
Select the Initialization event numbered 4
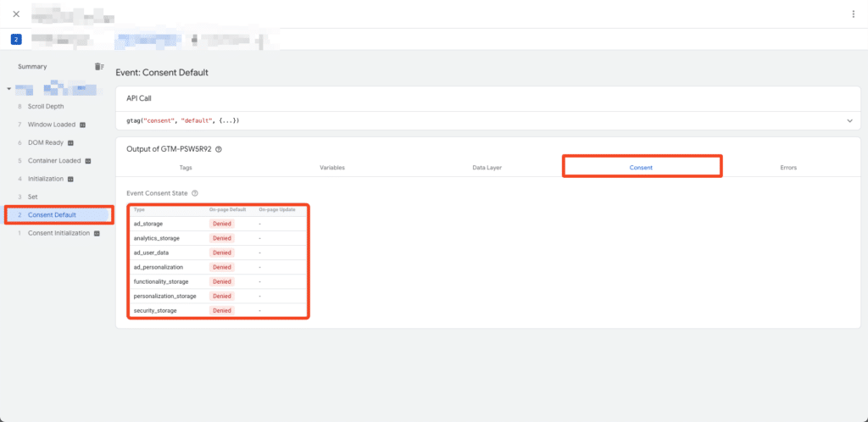coord(46,179)
